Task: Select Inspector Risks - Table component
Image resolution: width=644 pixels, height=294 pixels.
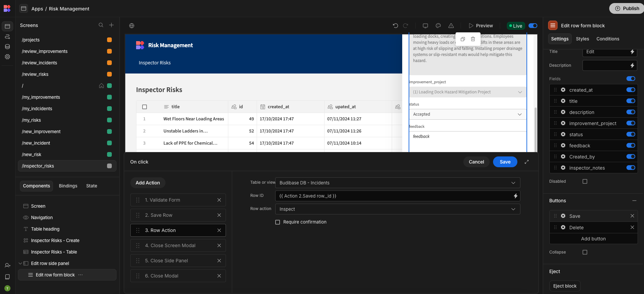Action: click(54, 252)
